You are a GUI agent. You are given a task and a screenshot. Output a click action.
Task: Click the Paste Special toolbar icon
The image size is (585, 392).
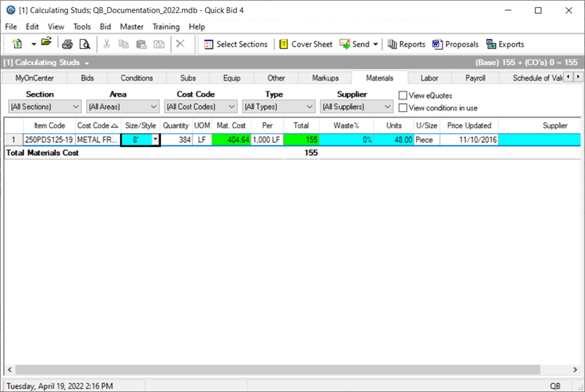click(x=159, y=45)
